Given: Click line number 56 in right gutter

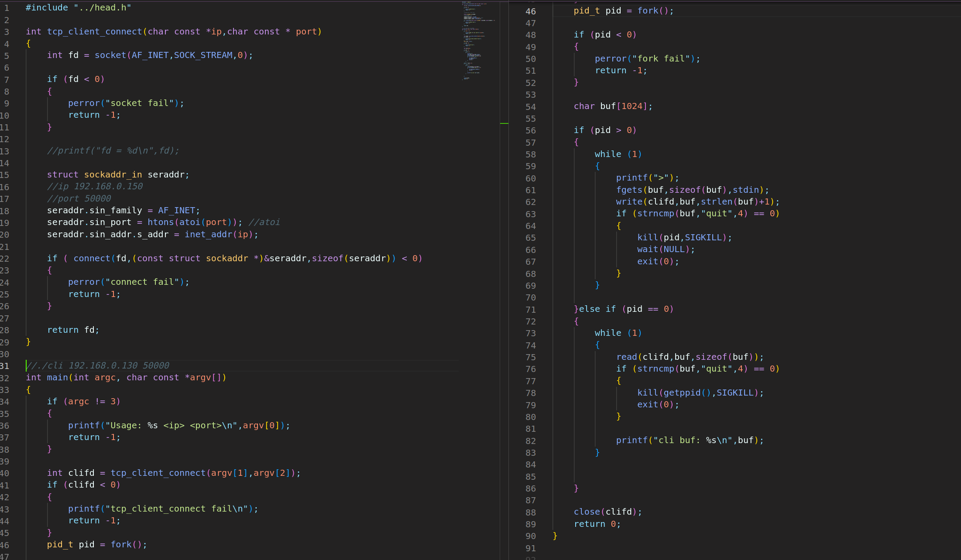Looking at the screenshot, I should click(x=530, y=130).
